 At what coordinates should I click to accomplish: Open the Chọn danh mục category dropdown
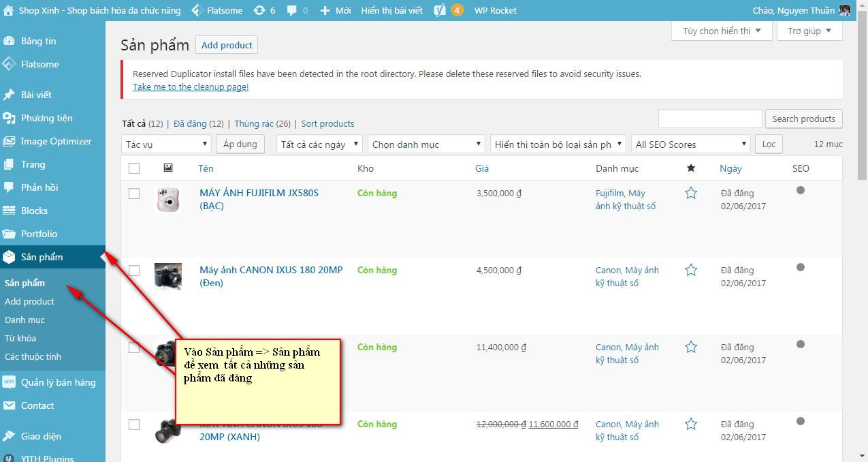[425, 144]
